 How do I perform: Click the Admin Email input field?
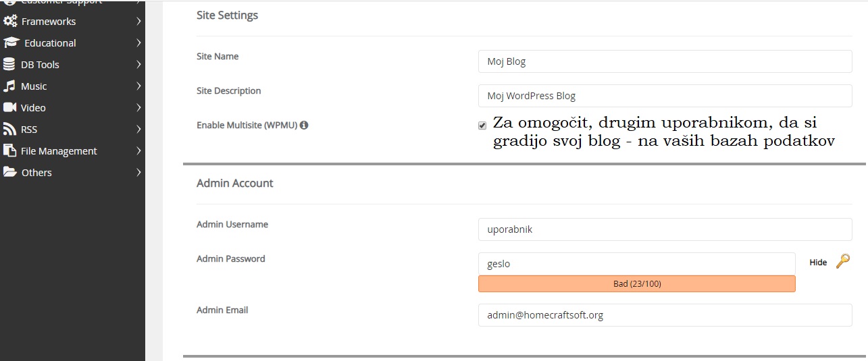point(665,315)
